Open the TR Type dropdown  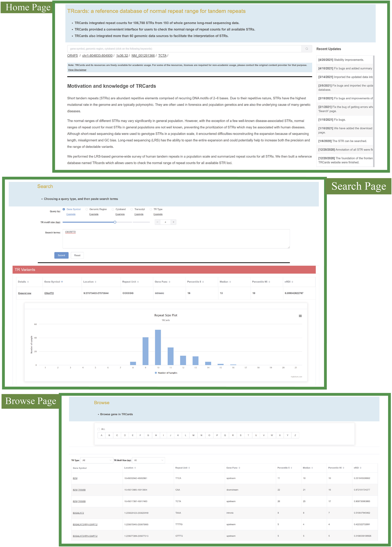point(97,460)
